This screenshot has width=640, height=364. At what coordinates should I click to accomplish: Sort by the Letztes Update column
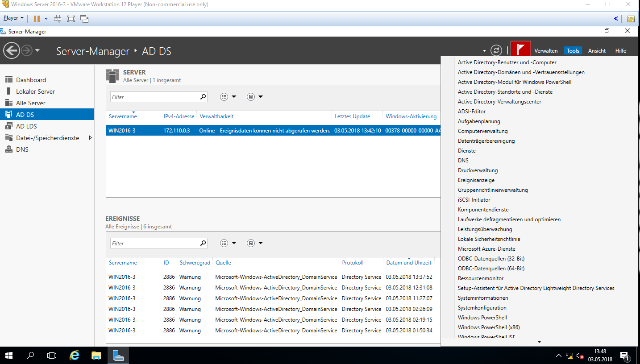pos(353,116)
